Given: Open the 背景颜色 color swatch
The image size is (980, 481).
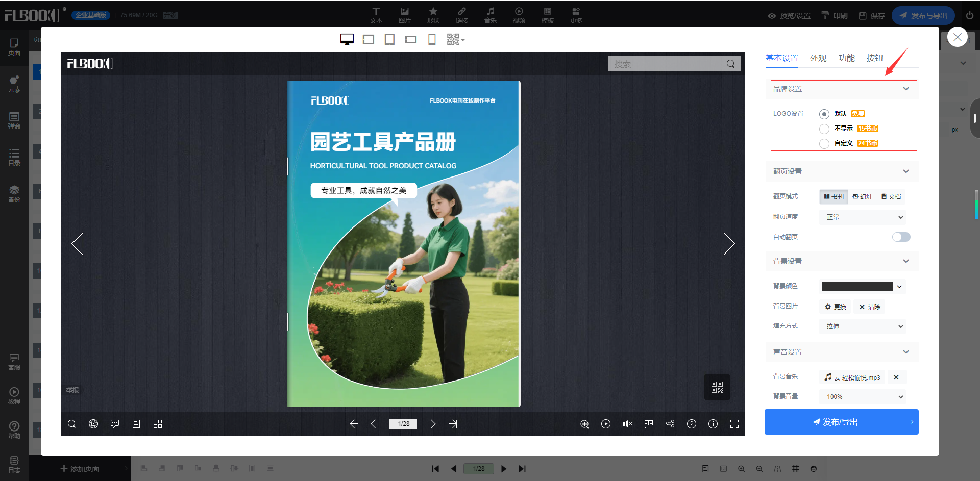Looking at the screenshot, I should click(x=857, y=287).
